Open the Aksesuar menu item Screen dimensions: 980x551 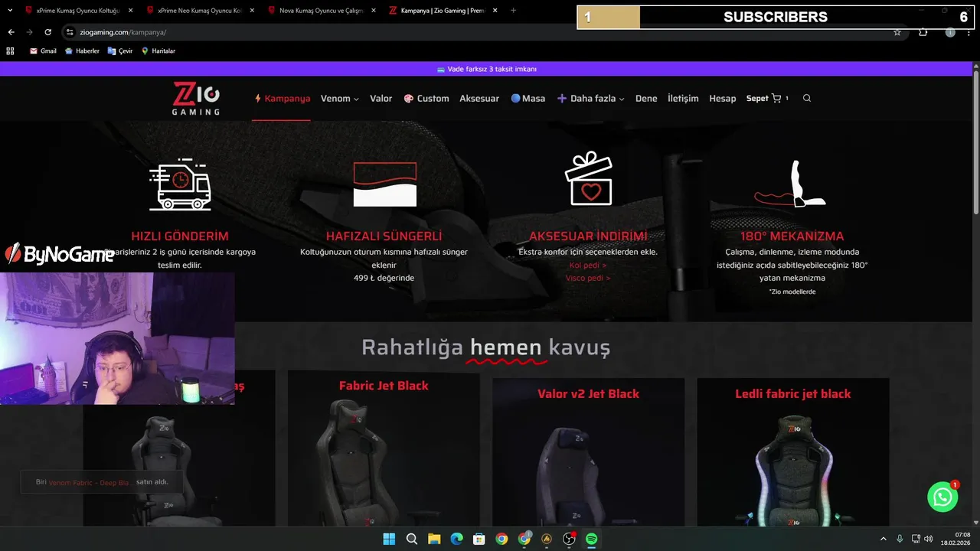tap(479, 98)
